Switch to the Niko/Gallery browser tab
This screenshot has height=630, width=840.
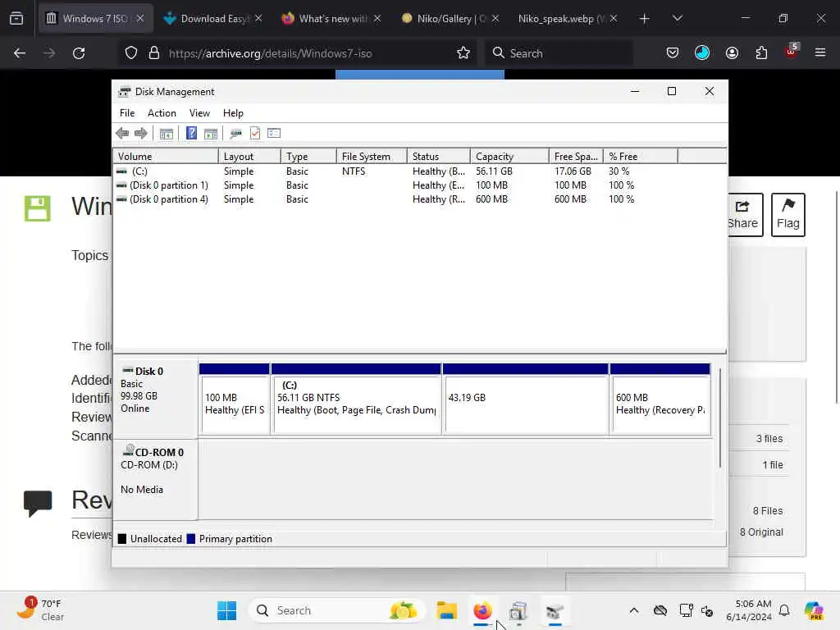tap(450, 19)
